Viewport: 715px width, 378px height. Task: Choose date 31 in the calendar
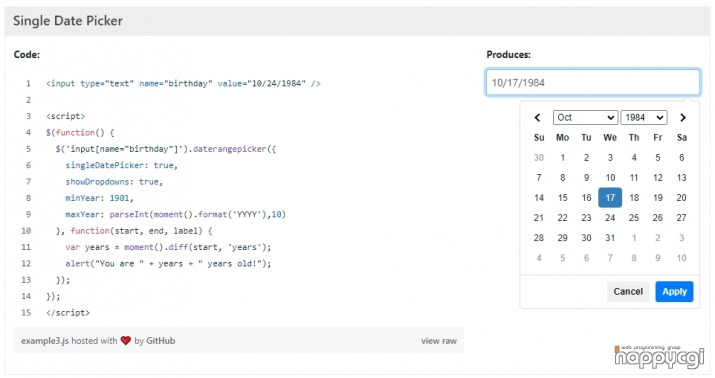(610, 238)
